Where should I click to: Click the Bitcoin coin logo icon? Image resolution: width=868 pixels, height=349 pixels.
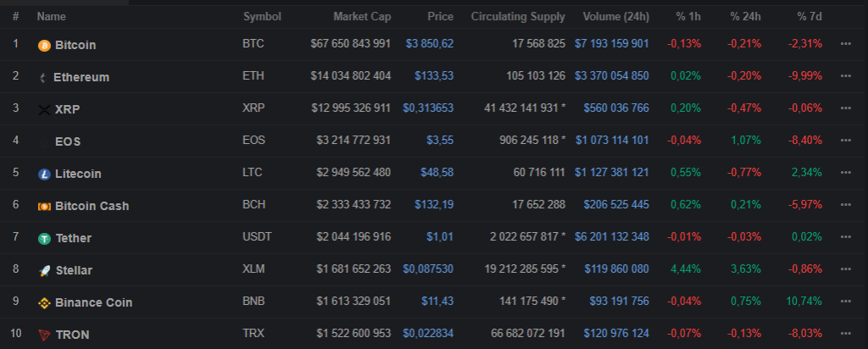point(45,45)
